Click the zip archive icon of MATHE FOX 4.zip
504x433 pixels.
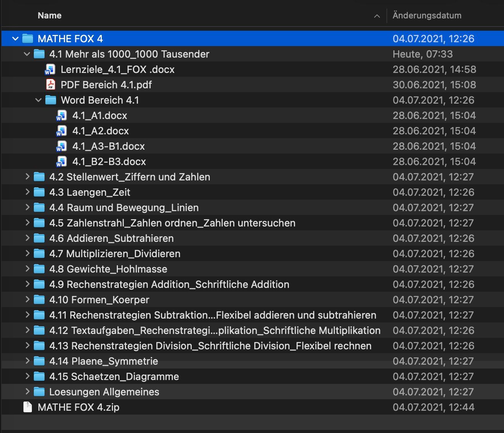tap(28, 407)
